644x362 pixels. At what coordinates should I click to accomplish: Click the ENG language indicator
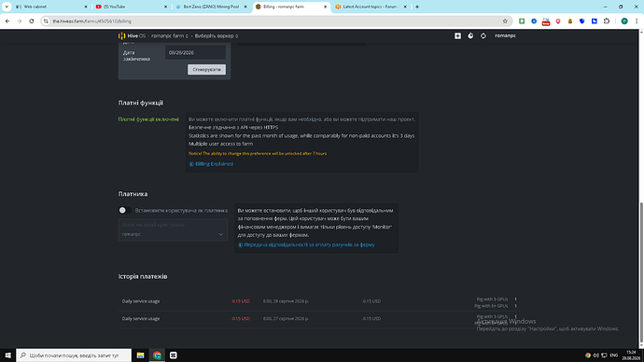pos(614,355)
